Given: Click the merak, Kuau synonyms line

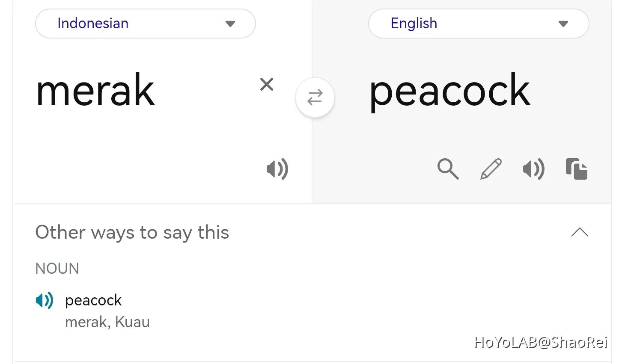Looking at the screenshot, I should click(x=107, y=322).
